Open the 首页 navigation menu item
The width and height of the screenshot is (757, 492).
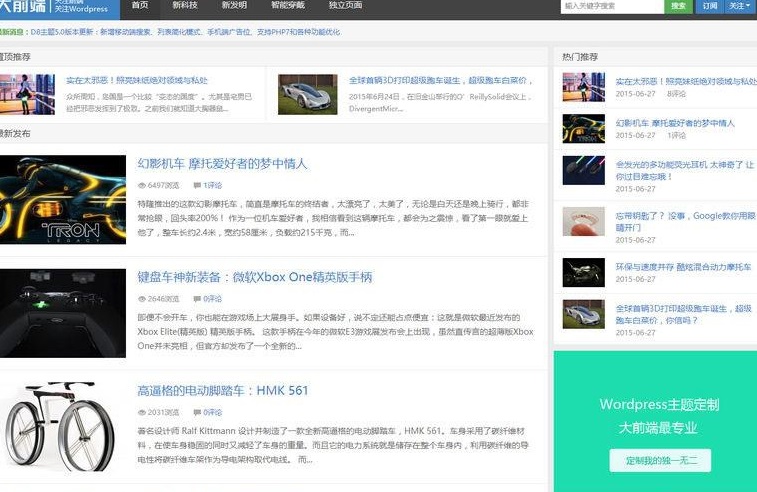click(x=140, y=5)
